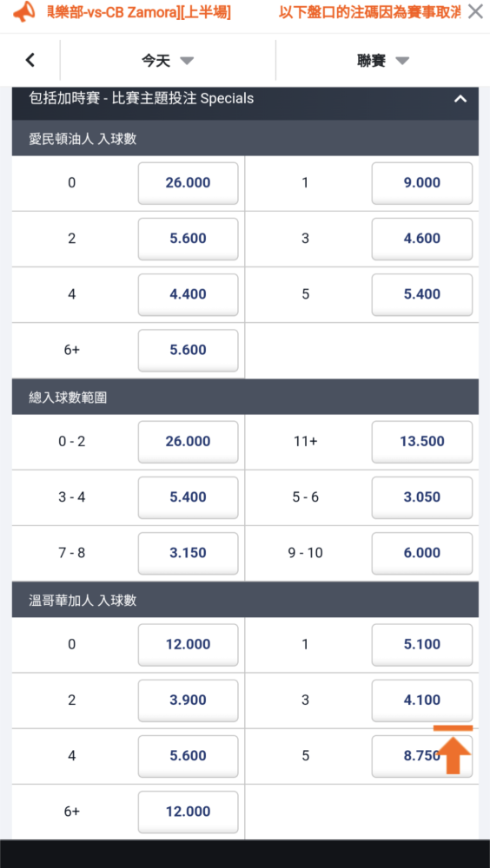
Task: Pick 3.050 odds for total goals 5 - 6
Action: [x=422, y=497]
